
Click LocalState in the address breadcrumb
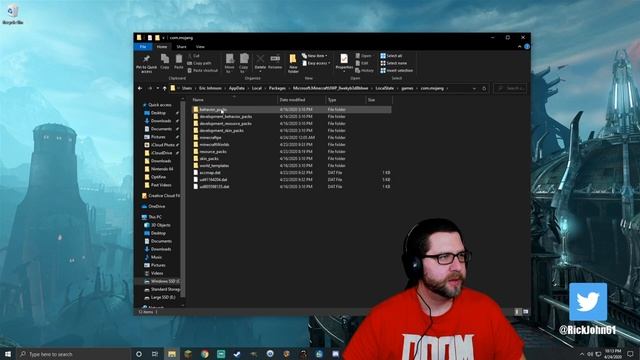click(x=385, y=88)
